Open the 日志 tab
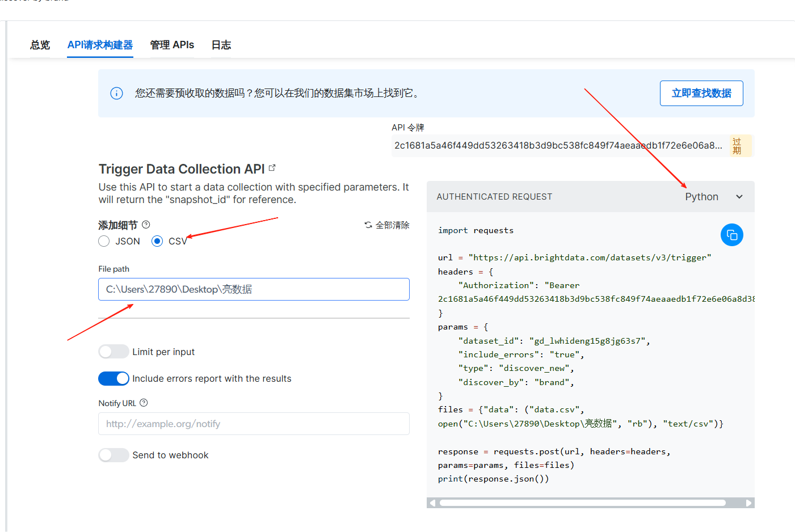 tap(221, 45)
